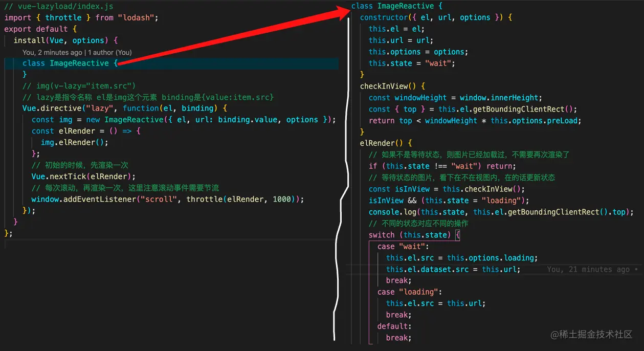The image size is (644, 351).
Task: Select the "export default {" line
Action: 41,29
